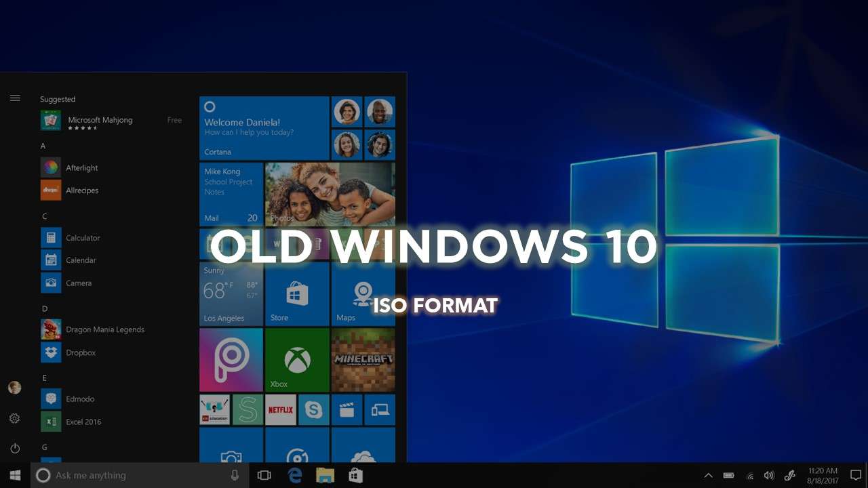Open the Store tile

(297, 293)
